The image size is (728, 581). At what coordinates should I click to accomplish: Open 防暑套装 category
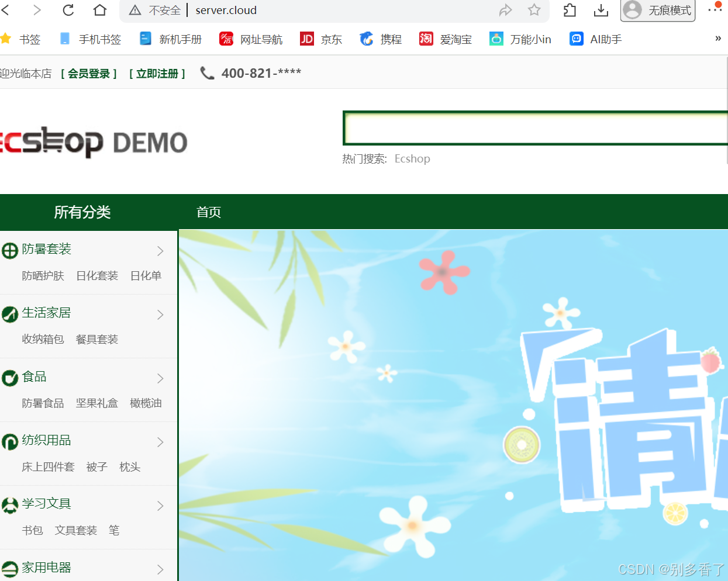pyautogui.click(x=47, y=249)
